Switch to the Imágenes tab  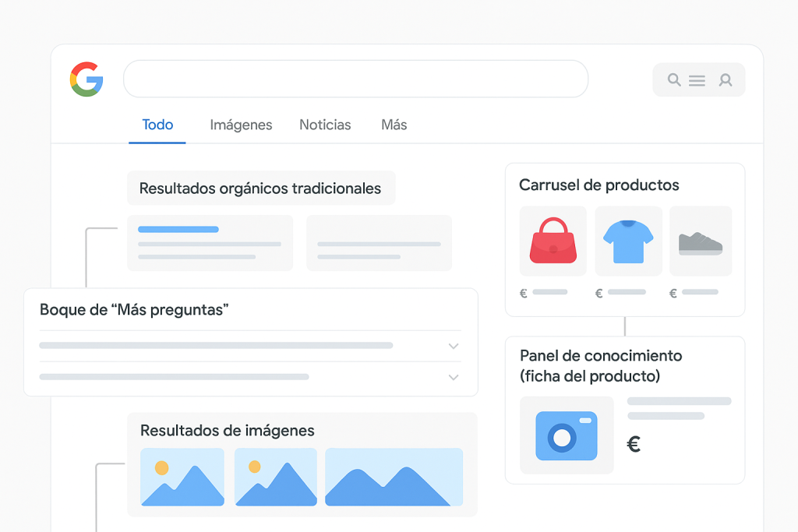tap(241, 125)
